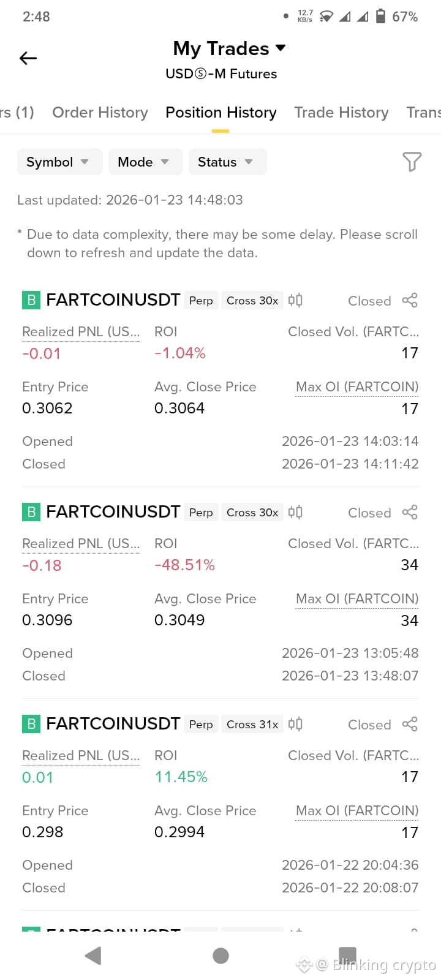Share the third FARTCOINUSDT position with 11.45% ROI
441x980 pixels.
click(x=410, y=724)
